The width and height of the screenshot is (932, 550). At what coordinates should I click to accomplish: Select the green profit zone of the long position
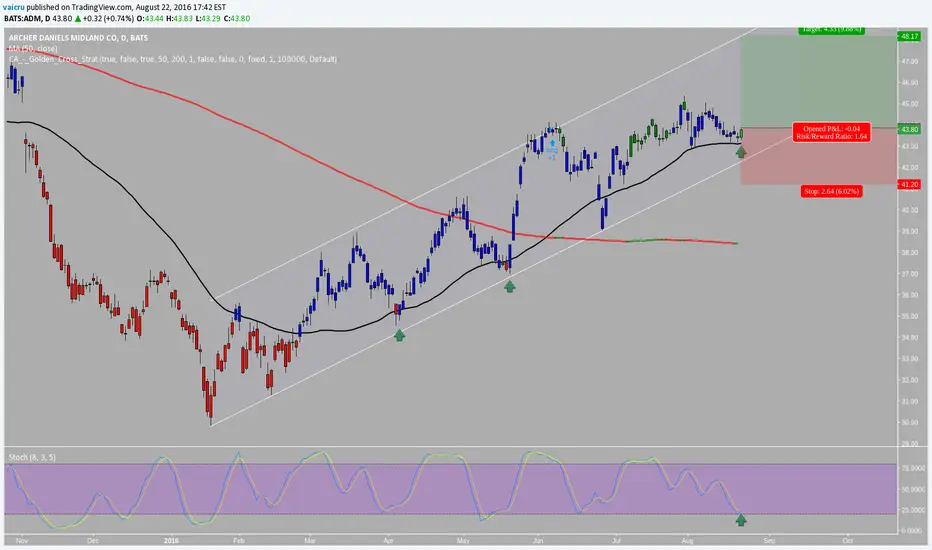(x=818, y=81)
